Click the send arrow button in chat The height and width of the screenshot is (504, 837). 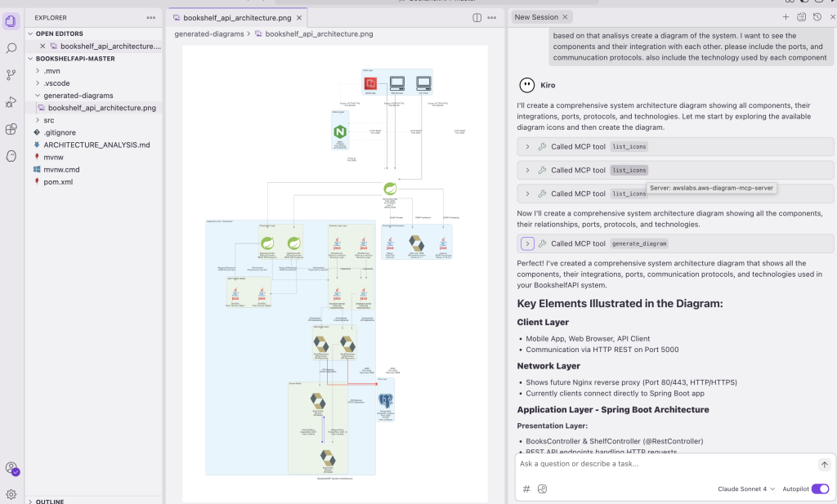[824, 464]
